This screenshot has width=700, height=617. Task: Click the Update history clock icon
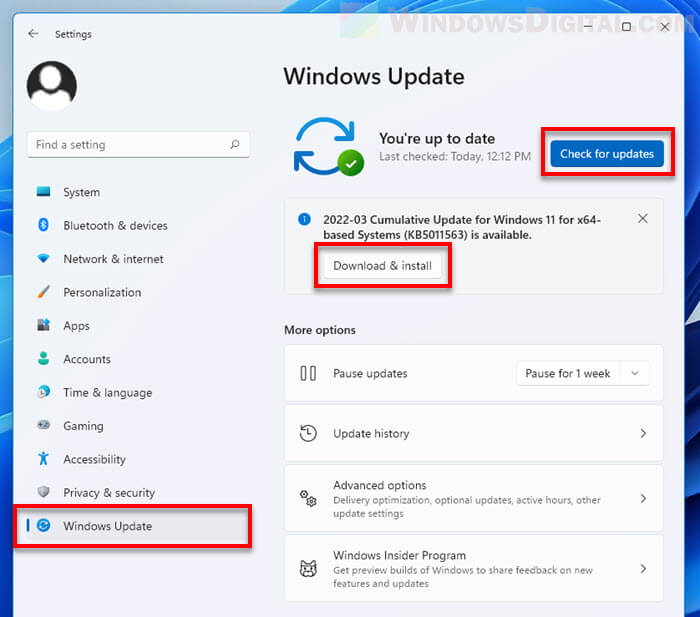(x=308, y=433)
